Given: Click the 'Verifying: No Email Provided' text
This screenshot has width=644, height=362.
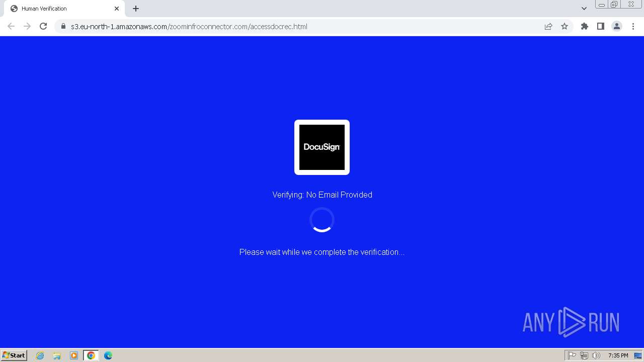Looking at the screenshot, I should click(322, 195).
